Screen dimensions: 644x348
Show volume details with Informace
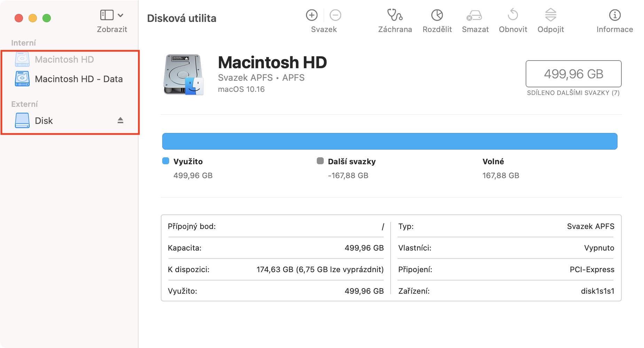click(614, 15)
